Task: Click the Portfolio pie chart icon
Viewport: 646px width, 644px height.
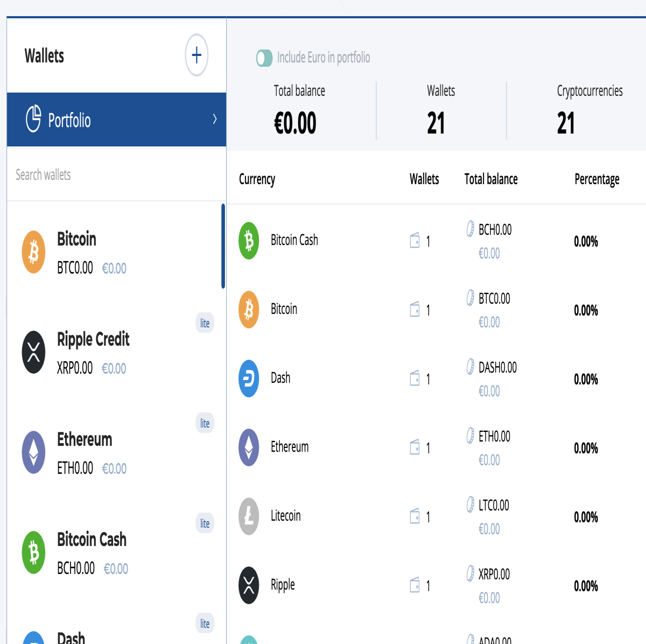Action: point(33,118)
